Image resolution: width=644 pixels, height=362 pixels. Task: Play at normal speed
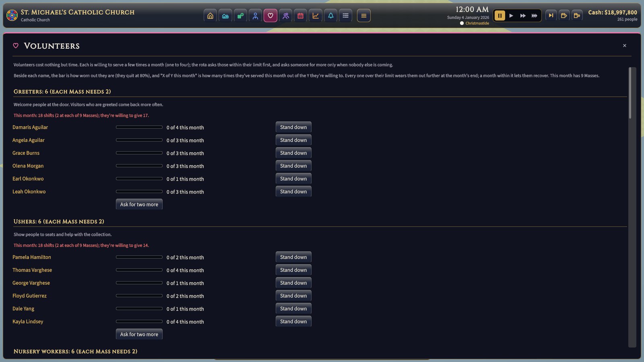tap(511, 16)
